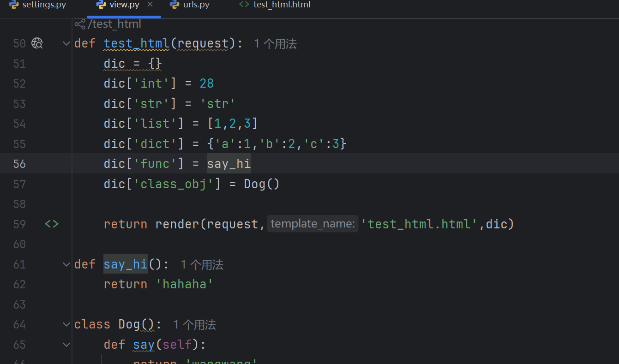The height and width of the screenshot is (364, 619).
Task: Click the /test_html URL path hint text
Action: [114, 24]
